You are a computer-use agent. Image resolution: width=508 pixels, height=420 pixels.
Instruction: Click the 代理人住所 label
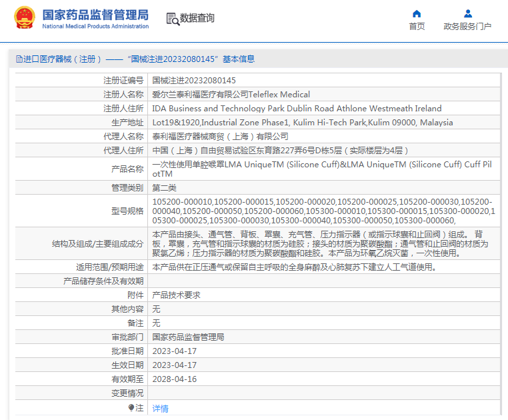click(123, 151)
